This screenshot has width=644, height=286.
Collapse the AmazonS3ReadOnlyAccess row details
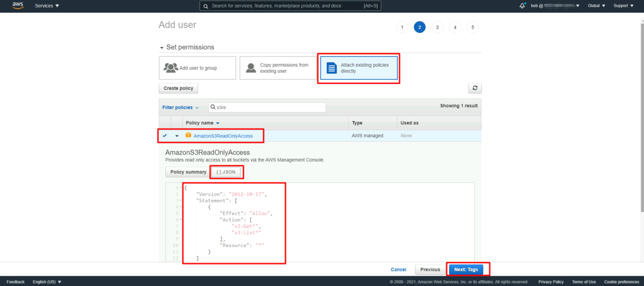point(177,136)
